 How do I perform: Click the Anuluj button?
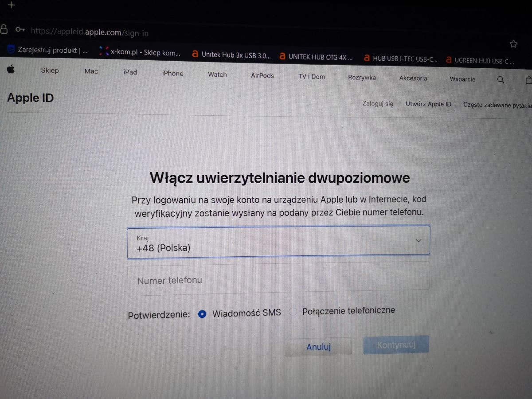pos(318,347)
